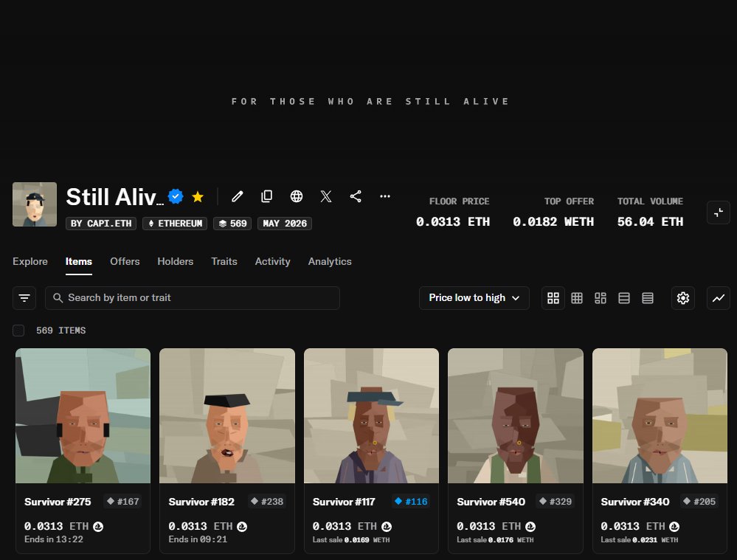
Task: Click the top offer 0.0182 WETH value
Action: pyautogui.click(x=553, y=222)
